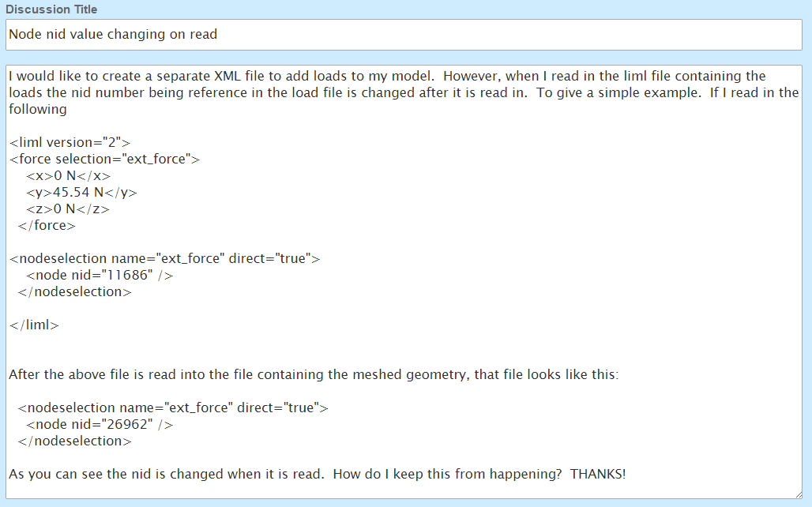Image resolution: width=812 pixels, height=507 pixels.
Task: Click the Discussion Title input field
Action: click(x=404, y=35)
